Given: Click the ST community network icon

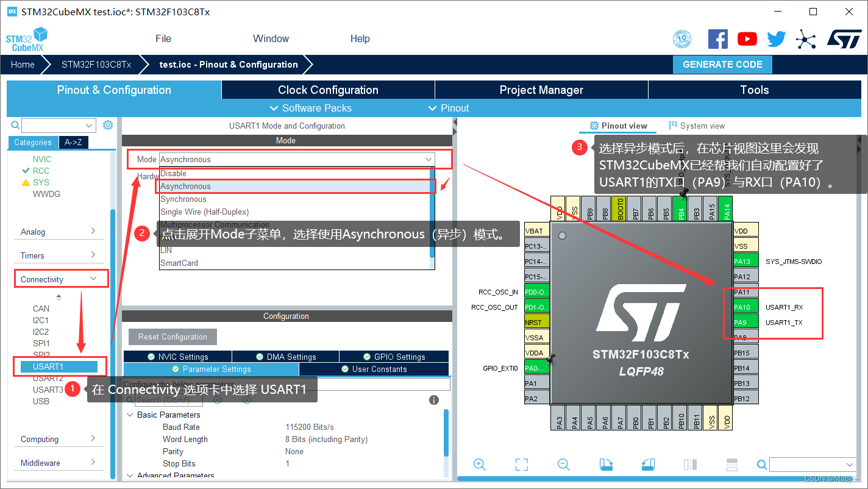Looking at the screenshot, I should [x=806, y=40].
